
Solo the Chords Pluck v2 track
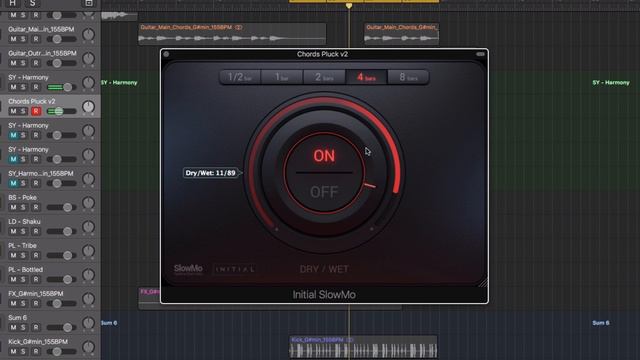coord(23,111)
